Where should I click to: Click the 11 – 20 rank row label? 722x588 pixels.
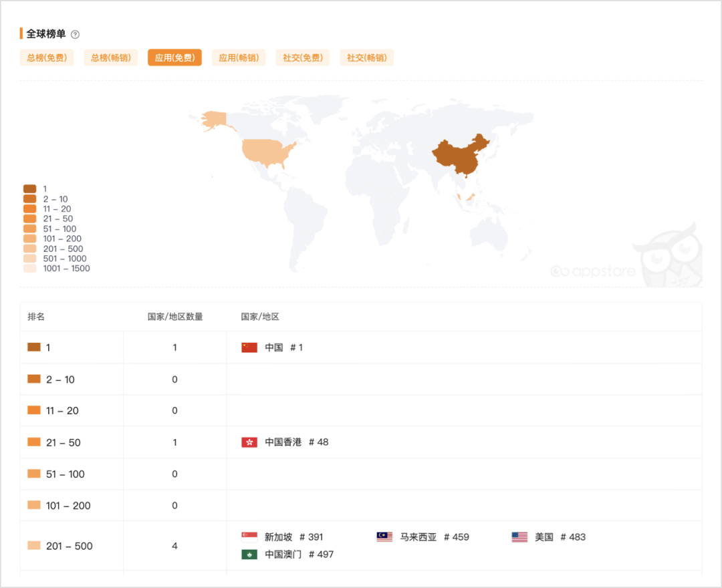coord(62,410)
